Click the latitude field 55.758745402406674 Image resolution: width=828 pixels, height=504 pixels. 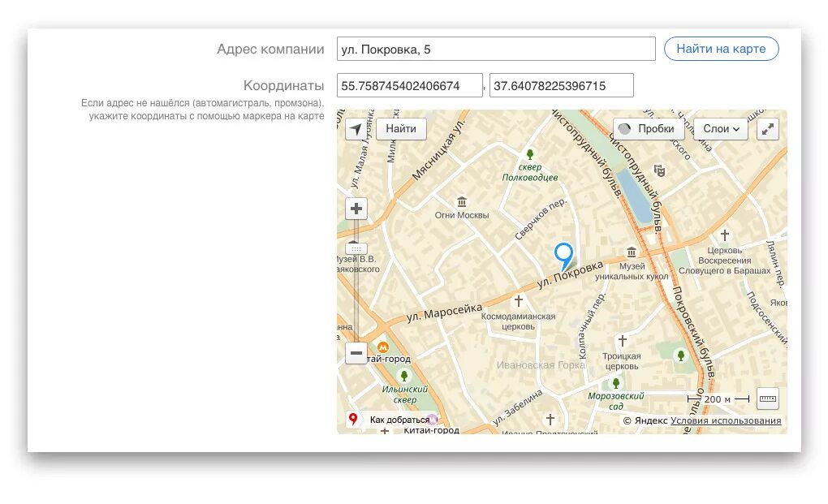click(x=410, y=85)
